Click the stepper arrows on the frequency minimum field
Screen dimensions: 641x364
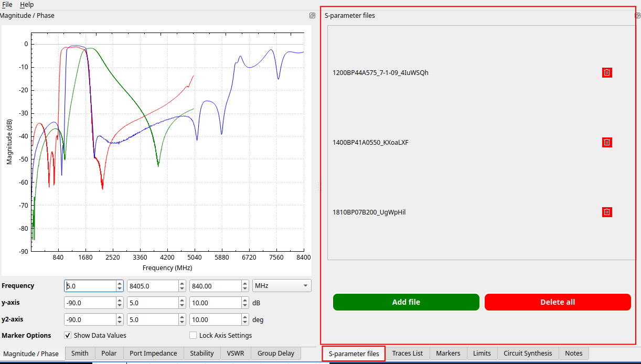(x=120, y=286)
